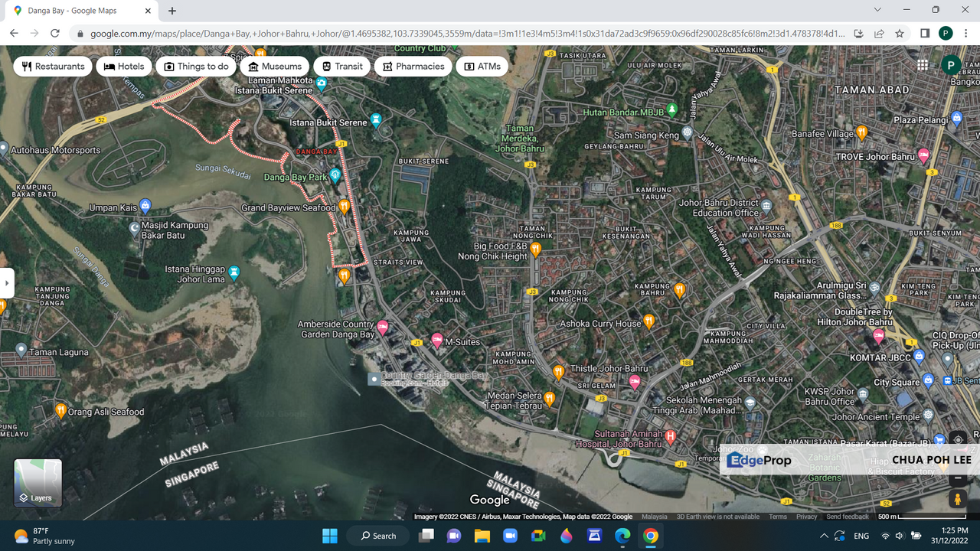Center map on your location
The image size is (980, 551).
tap(958, 440)
